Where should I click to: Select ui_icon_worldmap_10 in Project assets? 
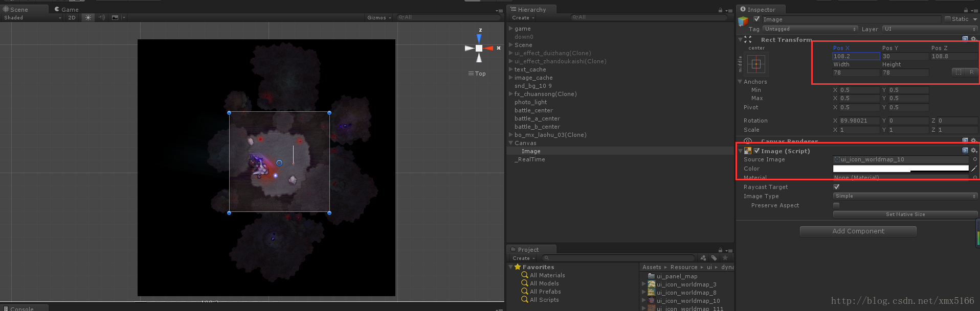click(x=688, y=301)
